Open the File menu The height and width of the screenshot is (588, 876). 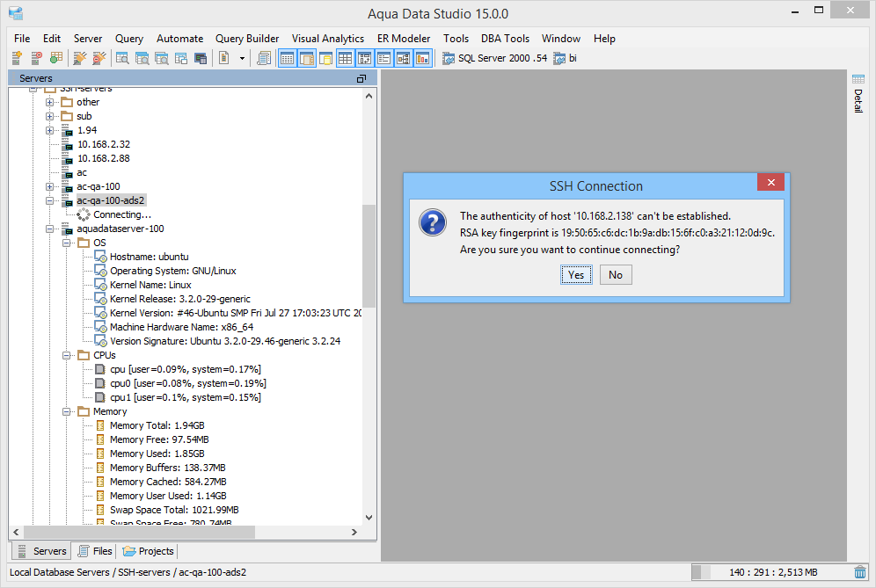pyautogui.click(x=22, y=39)
